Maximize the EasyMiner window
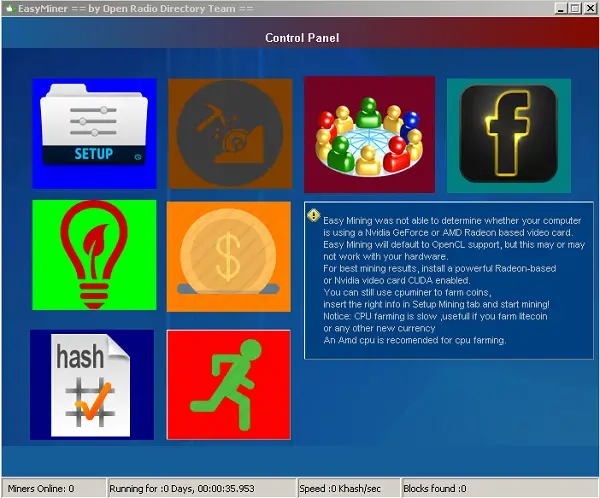The image size is (600, 498). pyautogui.click(x=574, y=8)
